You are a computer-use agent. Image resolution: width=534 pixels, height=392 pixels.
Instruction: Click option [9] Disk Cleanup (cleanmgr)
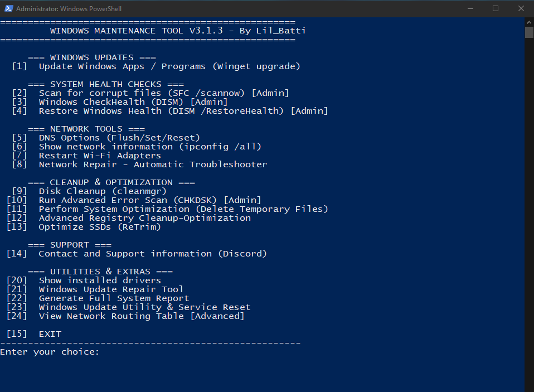point(89,191)
